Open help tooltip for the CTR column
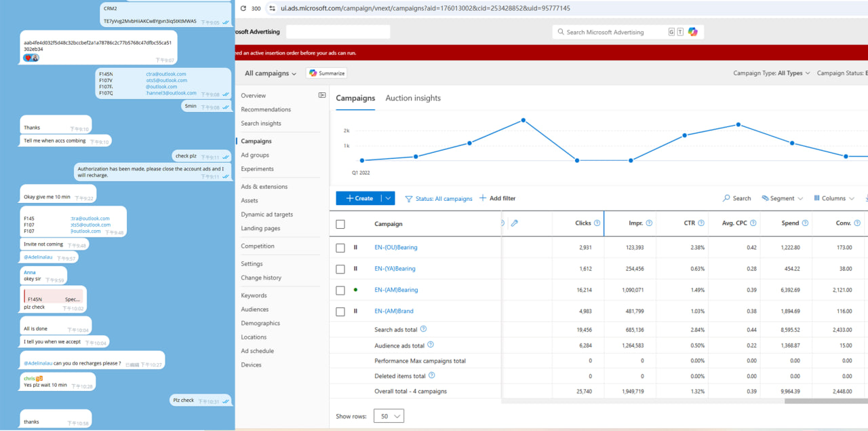 (701, 223)
